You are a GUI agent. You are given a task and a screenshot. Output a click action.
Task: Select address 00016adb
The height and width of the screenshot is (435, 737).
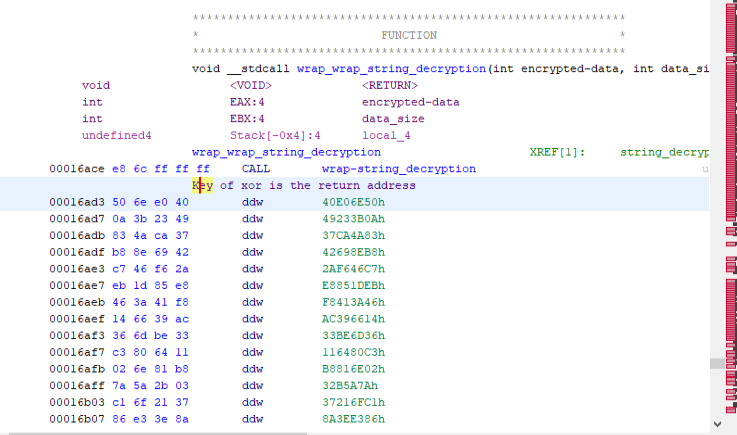tap(77, 236)
